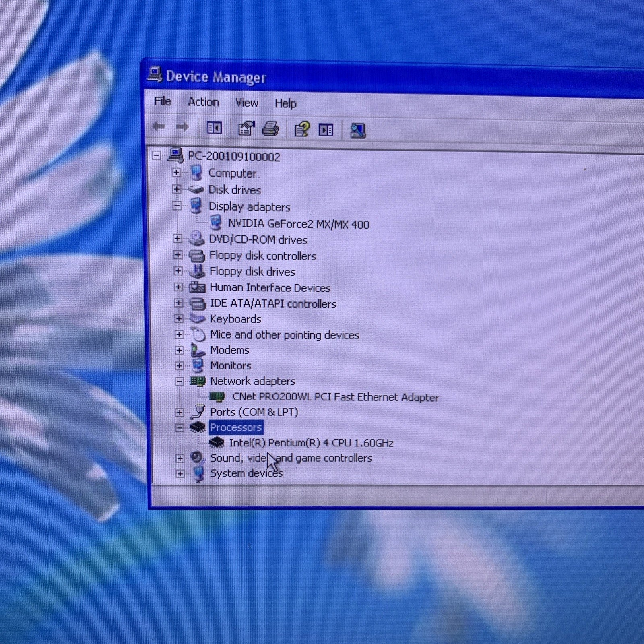The image size is (644, 644).
Task: Expand Mice and other pointing devices
Action: (179, 334)
